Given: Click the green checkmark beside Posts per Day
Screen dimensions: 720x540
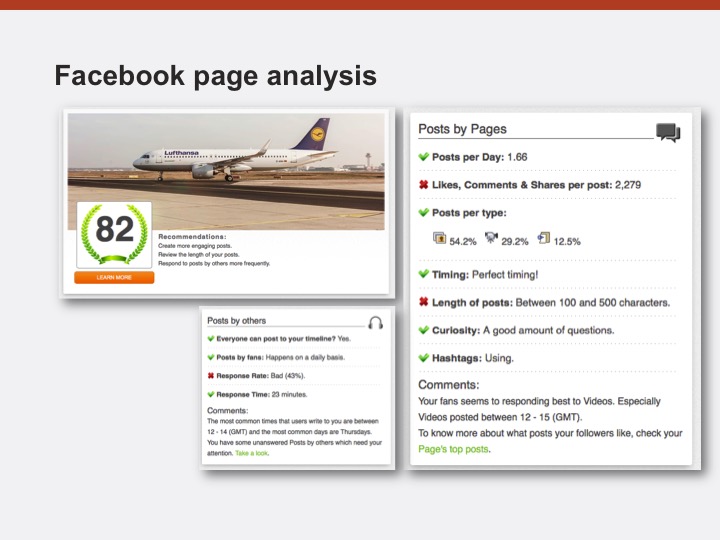Looking at the screenshot, I should pyautogui.click(x=424, y=157).
